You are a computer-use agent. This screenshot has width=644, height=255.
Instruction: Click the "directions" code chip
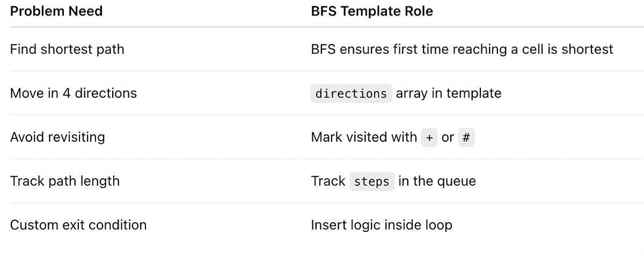351,94
